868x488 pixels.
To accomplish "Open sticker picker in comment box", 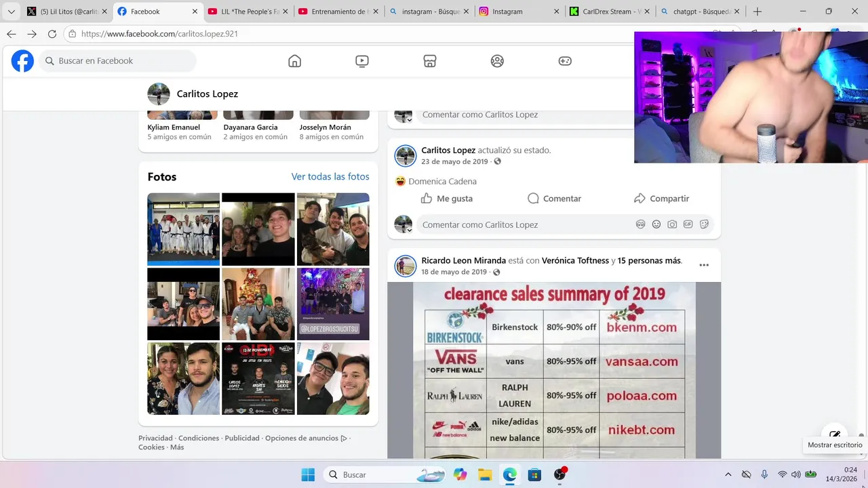I will pyautogui.click(x=704, y=224).
